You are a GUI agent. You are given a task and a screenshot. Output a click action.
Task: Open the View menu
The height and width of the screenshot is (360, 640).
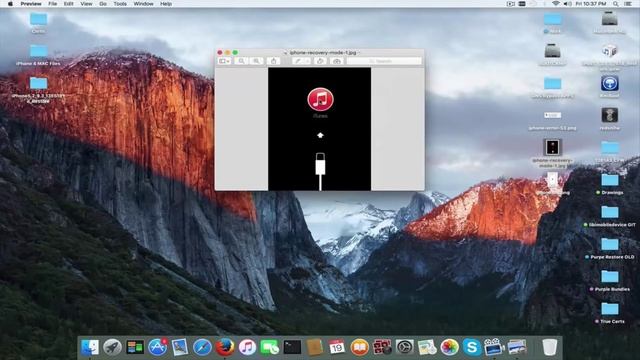(86, 4)
